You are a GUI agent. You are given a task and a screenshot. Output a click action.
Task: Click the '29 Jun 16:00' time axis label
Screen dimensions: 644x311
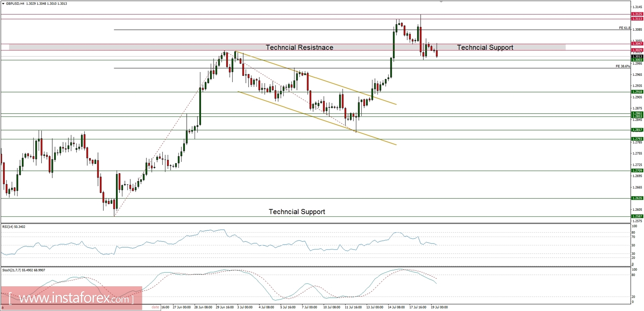225,307
